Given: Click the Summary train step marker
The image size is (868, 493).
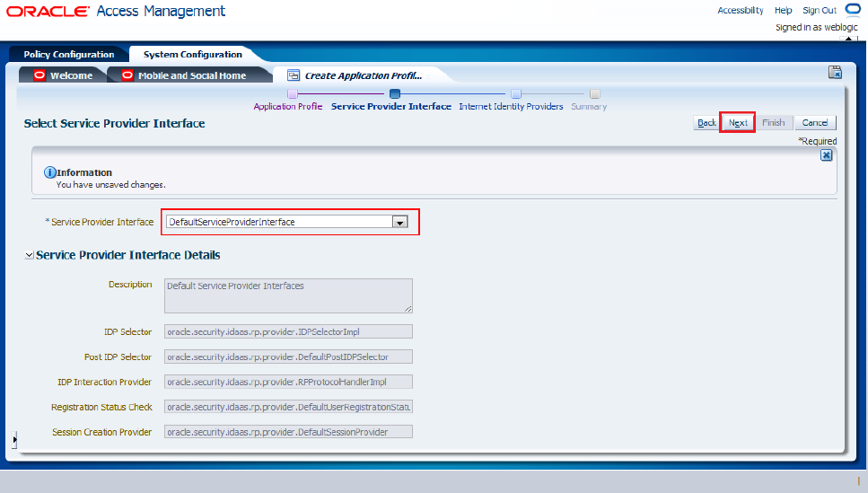Looking at the screenshot, I should [594, 93].
